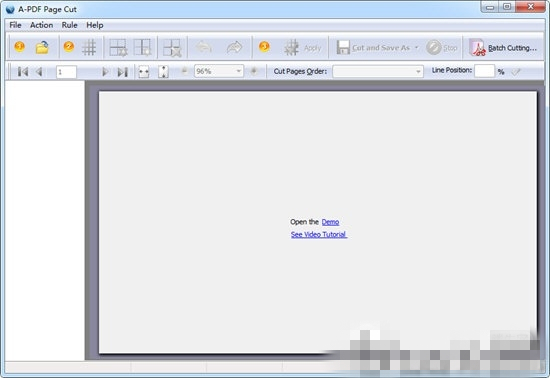Close the A-PDF Page Cut window
The width and height of the screenshot is (550, 378).
(530, 7)
